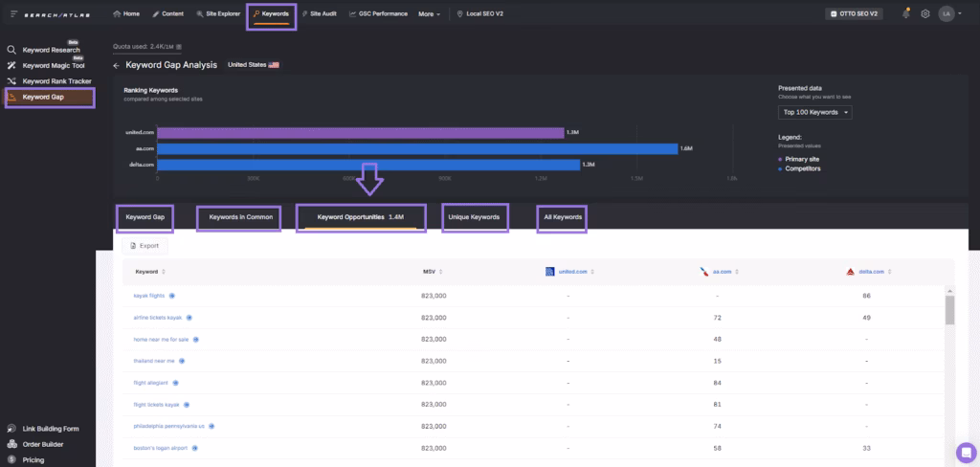Click the Google icon next to kayak flights
This screenshot has height=467, width=980.
[x=172, y=296]
